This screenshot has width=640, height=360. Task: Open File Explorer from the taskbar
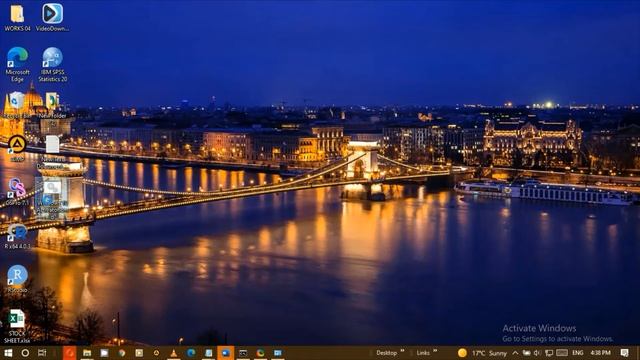[87, 353]
